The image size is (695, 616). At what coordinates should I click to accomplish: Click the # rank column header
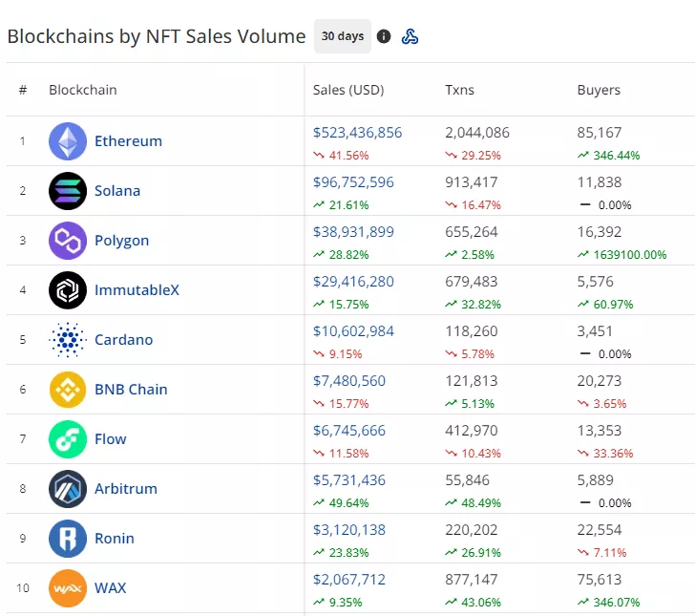tap(23, 90)
